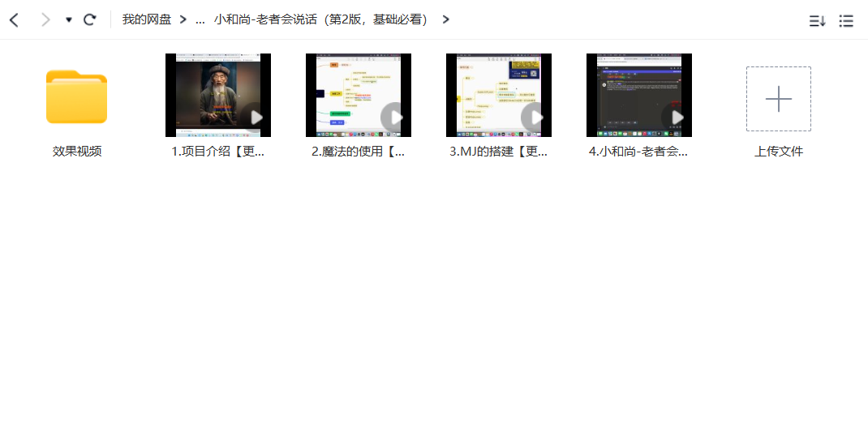Select the 小和尚-老者会说话 breadcrumb folder
The width and height of the screenshot is (868, 445).
pyautogui.click(x=321, y=19)
